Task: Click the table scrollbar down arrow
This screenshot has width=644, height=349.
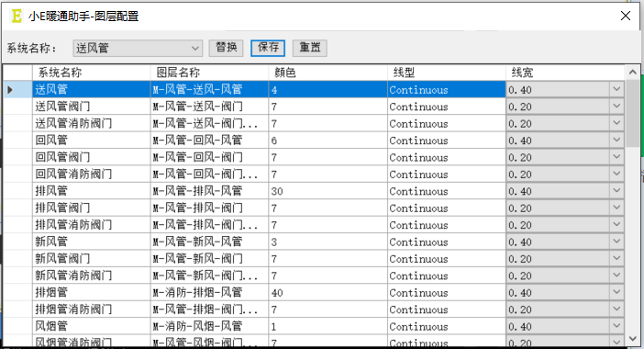Action: 632,339
